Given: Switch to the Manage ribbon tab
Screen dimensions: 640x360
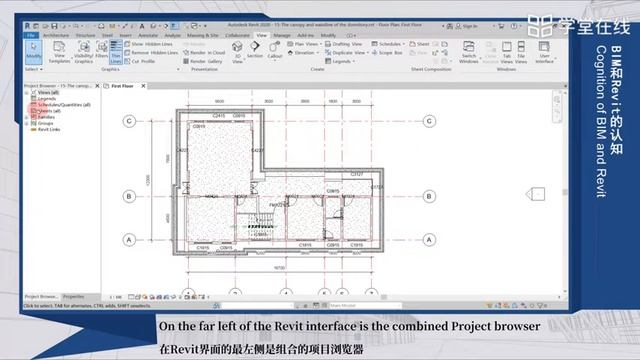Looking at the screenshot, I should click(x=282, y=36).
